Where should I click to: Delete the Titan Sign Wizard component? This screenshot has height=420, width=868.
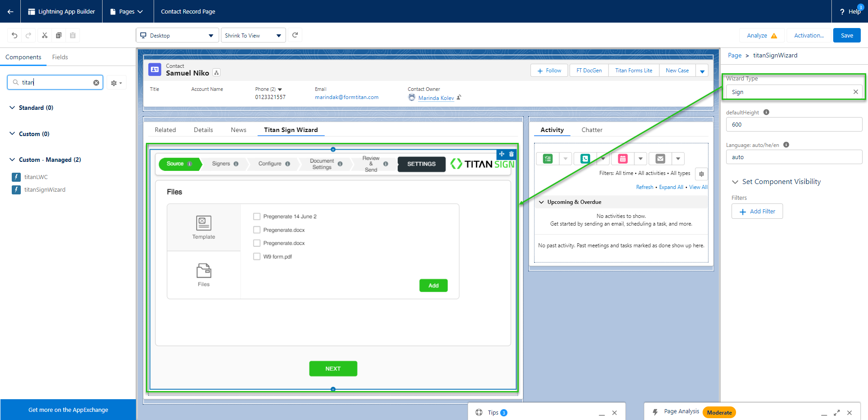(511, 154)
